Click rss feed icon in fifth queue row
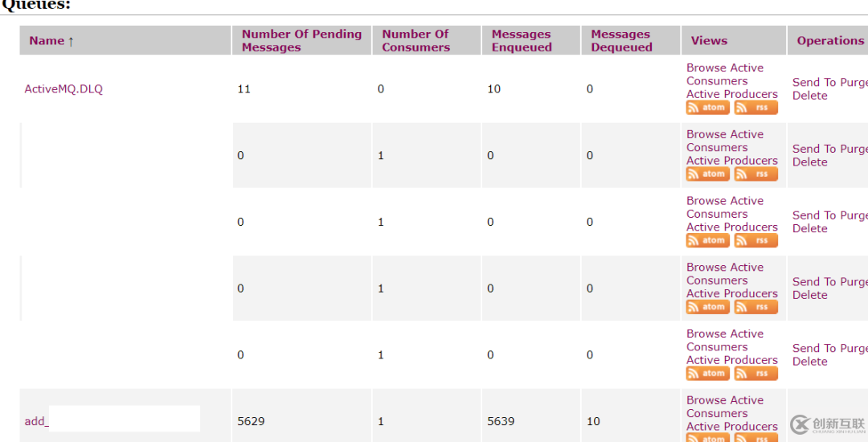Screen dimensions: 868x442 (x=755, y=374)
